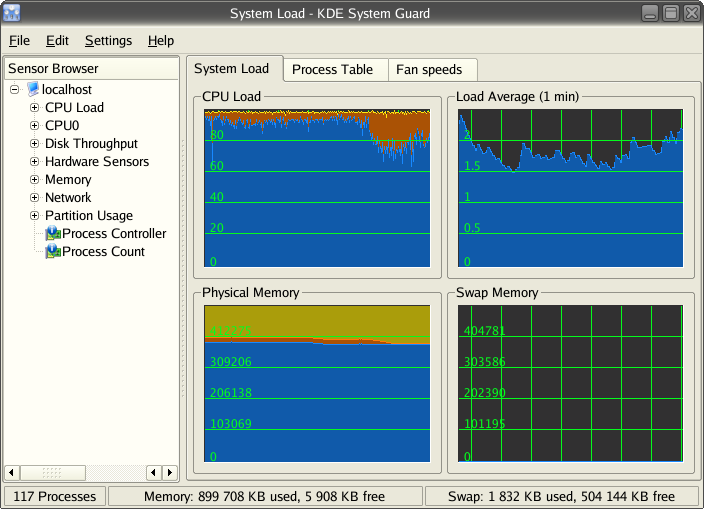Collapse the localhost tree node

pyautogui.click(x=15, y=90)
